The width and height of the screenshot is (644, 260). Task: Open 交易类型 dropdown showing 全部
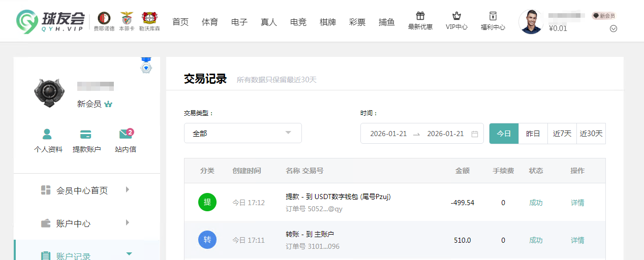point(243,133)
